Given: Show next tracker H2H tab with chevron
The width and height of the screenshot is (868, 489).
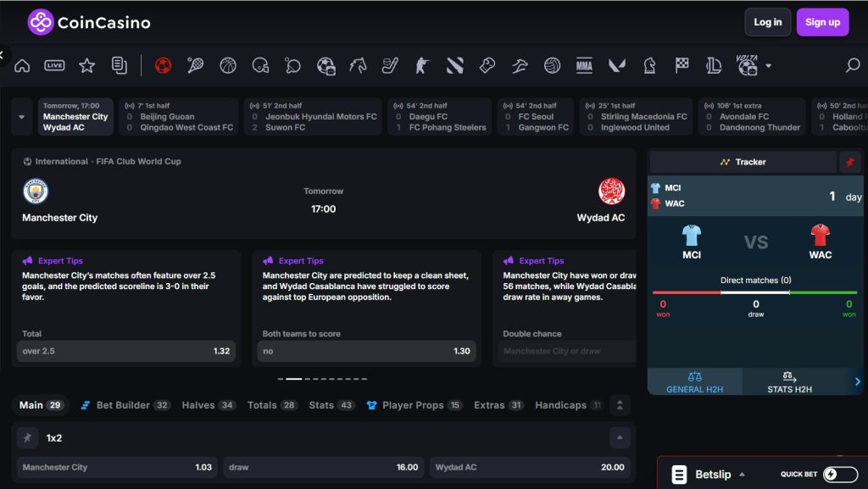Looking at the screenshot, I should pos(857,381).
